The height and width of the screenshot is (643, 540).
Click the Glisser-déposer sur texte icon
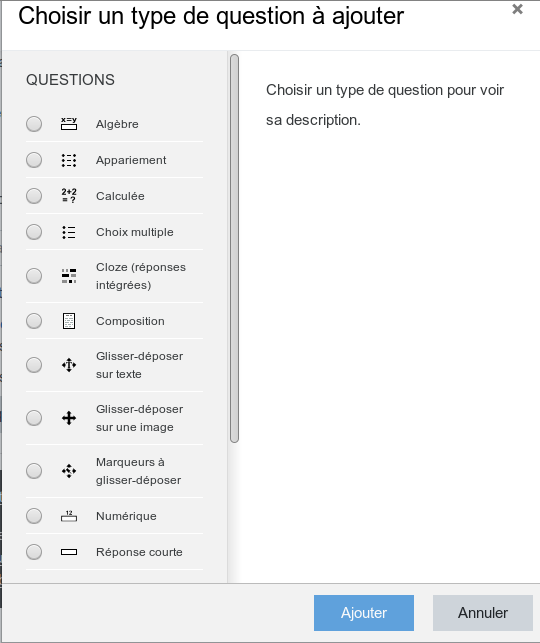click(69, 365)
